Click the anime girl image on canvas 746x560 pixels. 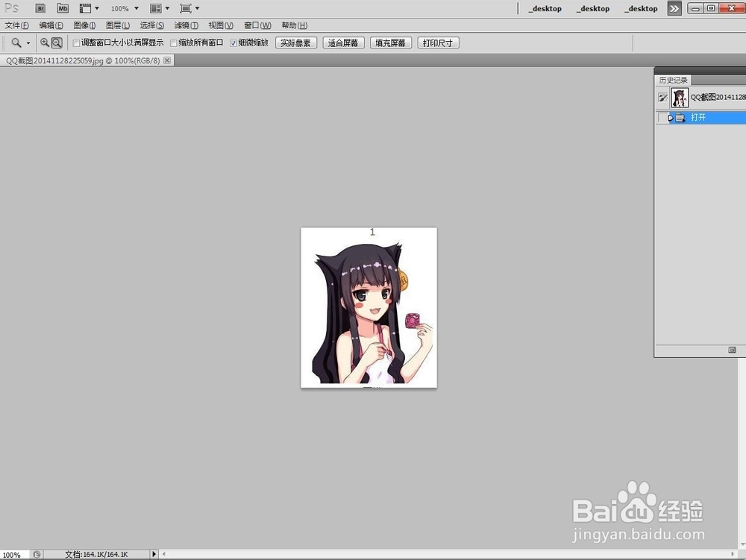(x=369, y=307)
